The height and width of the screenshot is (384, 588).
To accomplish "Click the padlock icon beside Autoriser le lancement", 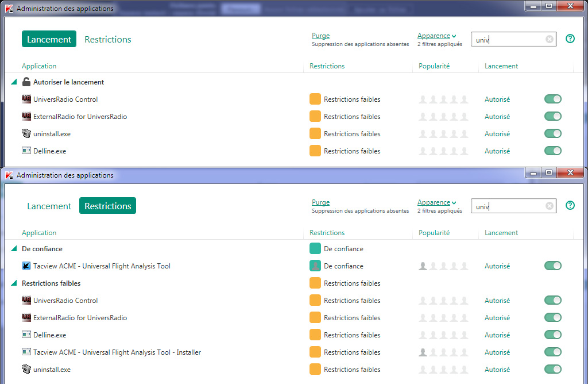I will coord(26,82).
